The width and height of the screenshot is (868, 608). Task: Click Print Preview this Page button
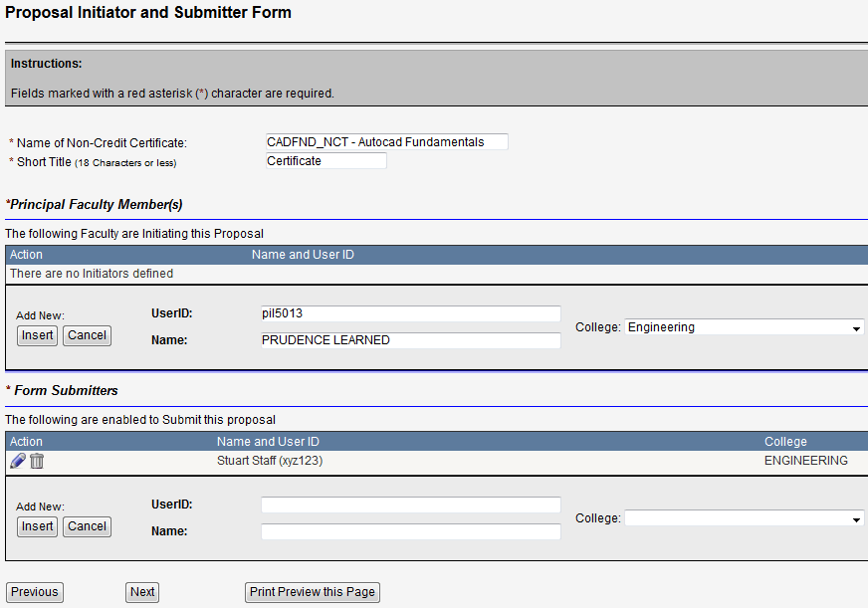[313, 592]
